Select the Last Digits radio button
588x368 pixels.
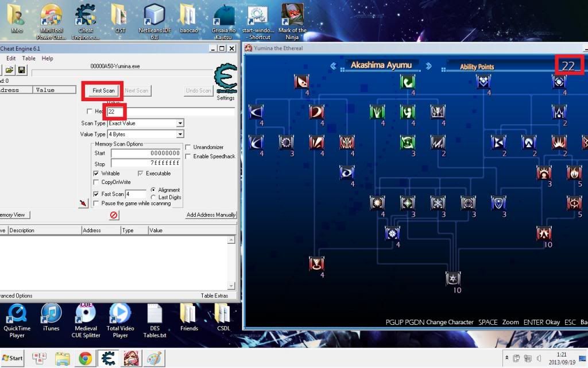coord(153,197)
